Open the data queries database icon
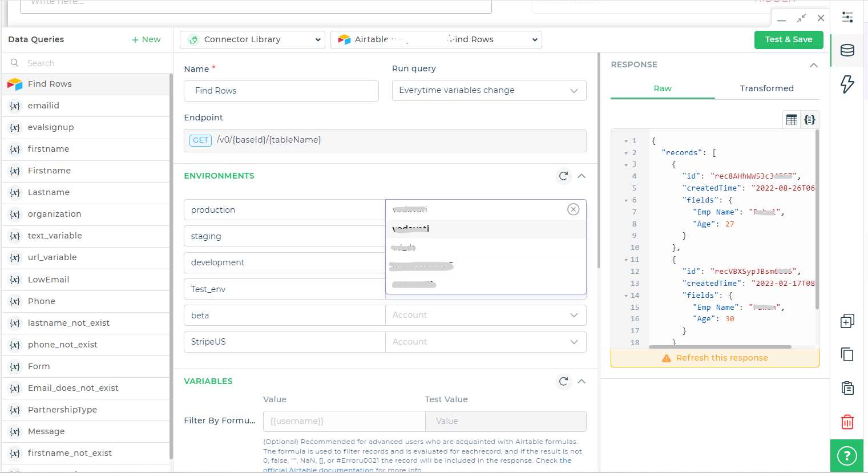Viewport: 868px width, 473px height. coord(847,50)
